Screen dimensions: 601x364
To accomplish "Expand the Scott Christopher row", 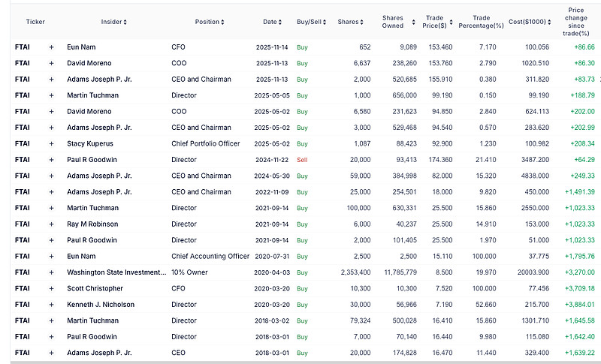I will pyautogui.click(x=51, y=288).
